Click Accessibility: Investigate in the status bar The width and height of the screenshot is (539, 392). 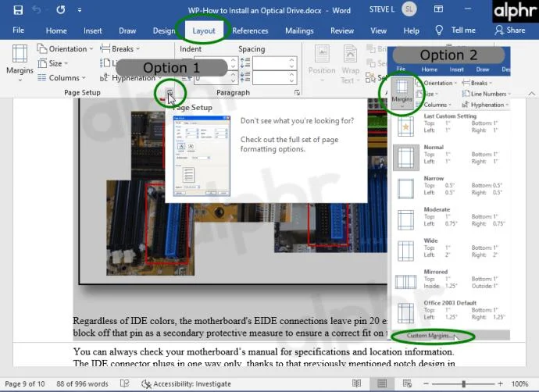click(186, 383)
